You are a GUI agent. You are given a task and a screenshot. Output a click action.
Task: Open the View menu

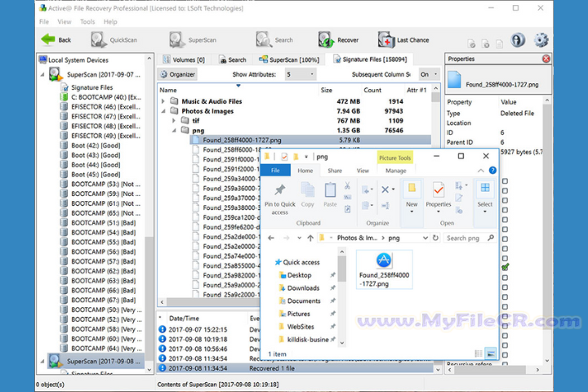tap(65, 22)
